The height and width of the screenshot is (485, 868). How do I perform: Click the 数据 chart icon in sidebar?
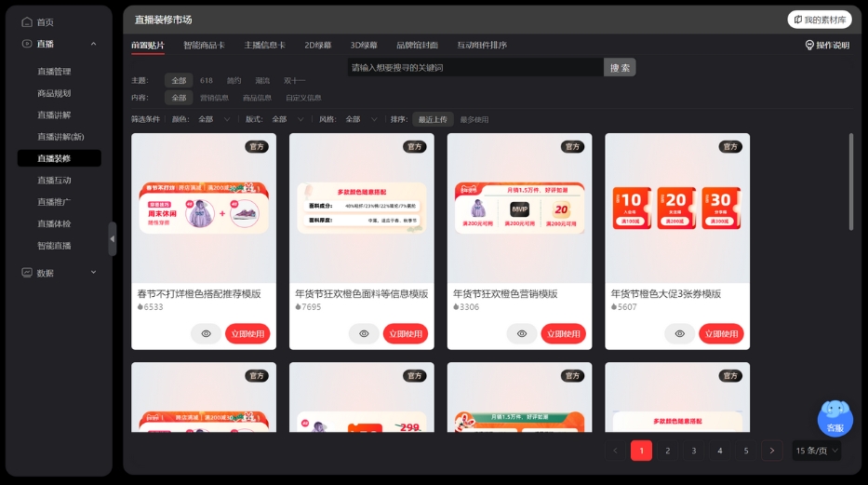pos(27,273)
